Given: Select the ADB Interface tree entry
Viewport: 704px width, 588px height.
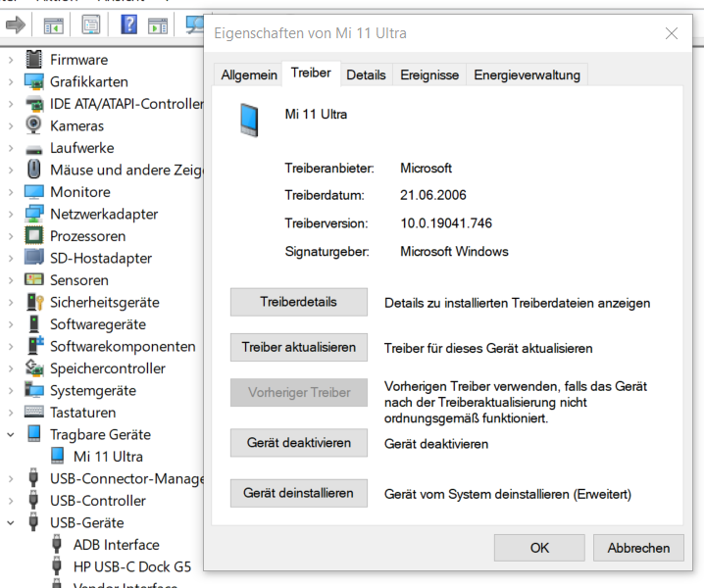Looking at the screenshot, I should (x=117, y=545).
